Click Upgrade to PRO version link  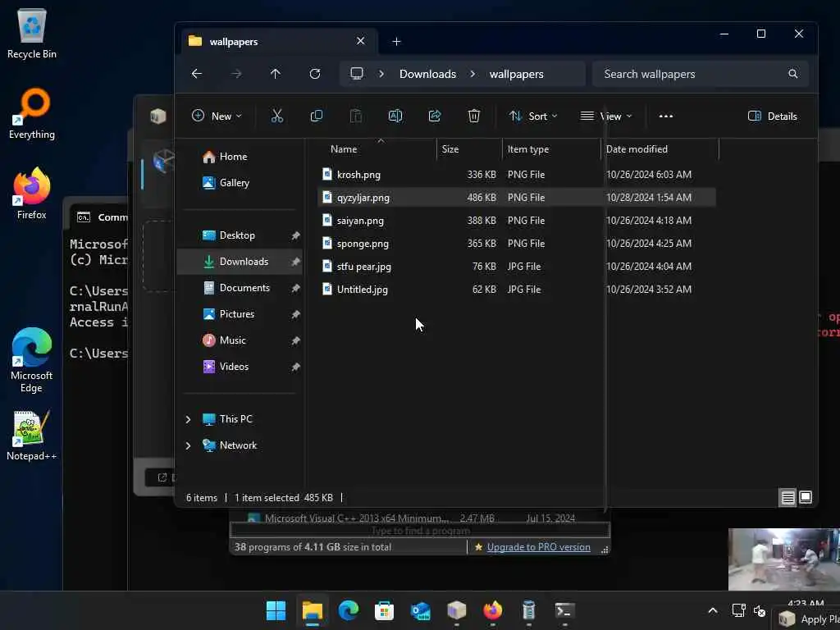538,547
